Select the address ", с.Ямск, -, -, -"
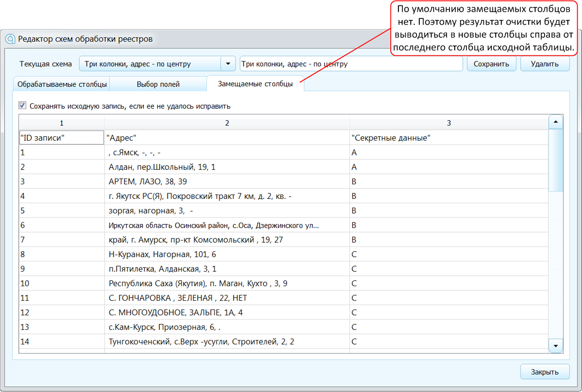The image size is (582, 392). tap(227, 152)
